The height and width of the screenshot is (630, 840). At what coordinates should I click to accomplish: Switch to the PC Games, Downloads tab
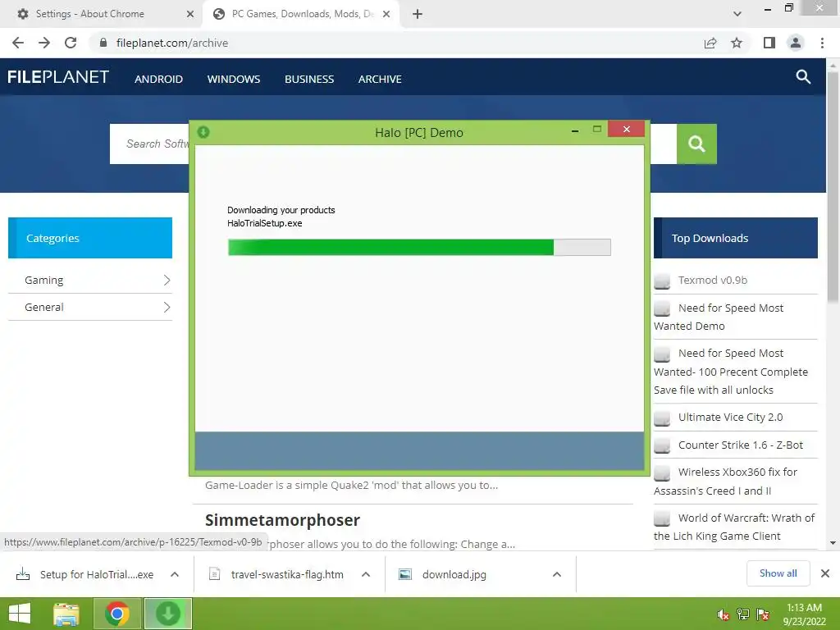point(303,14)
